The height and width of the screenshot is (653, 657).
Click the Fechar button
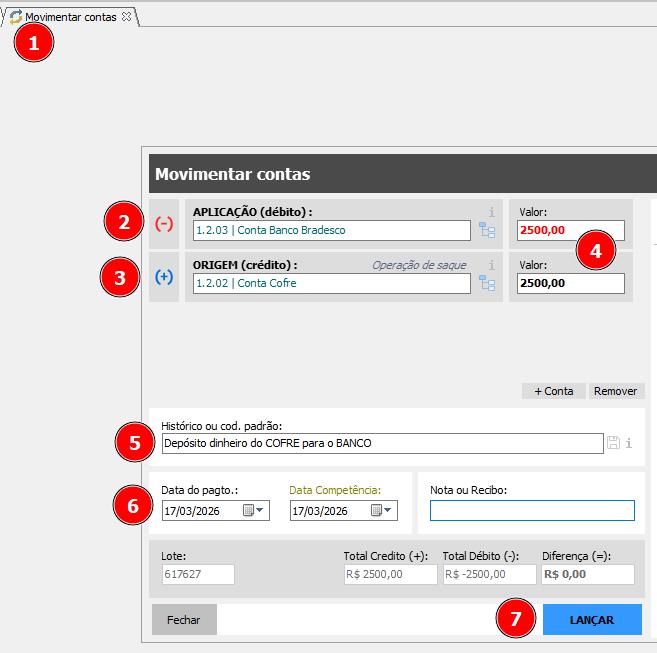point(183,619)
